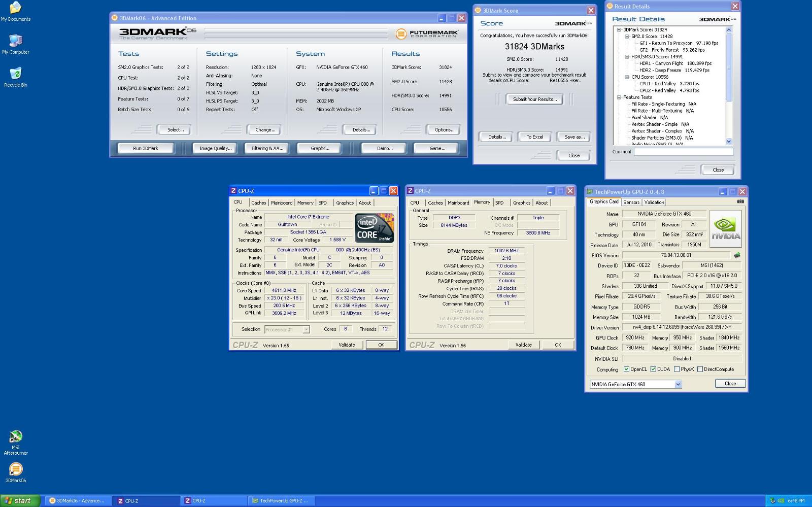Toggle the DirectCompute checkbox

tap(700, 369)
